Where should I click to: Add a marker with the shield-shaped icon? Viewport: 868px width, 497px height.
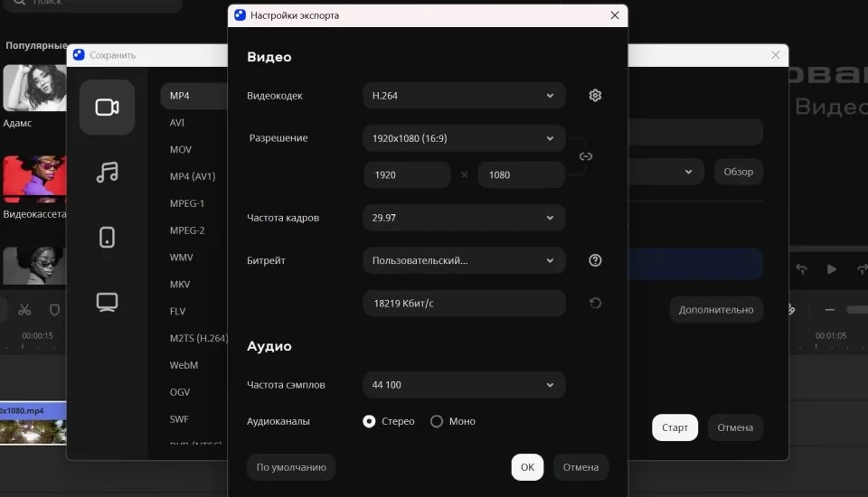coord(54,310)
